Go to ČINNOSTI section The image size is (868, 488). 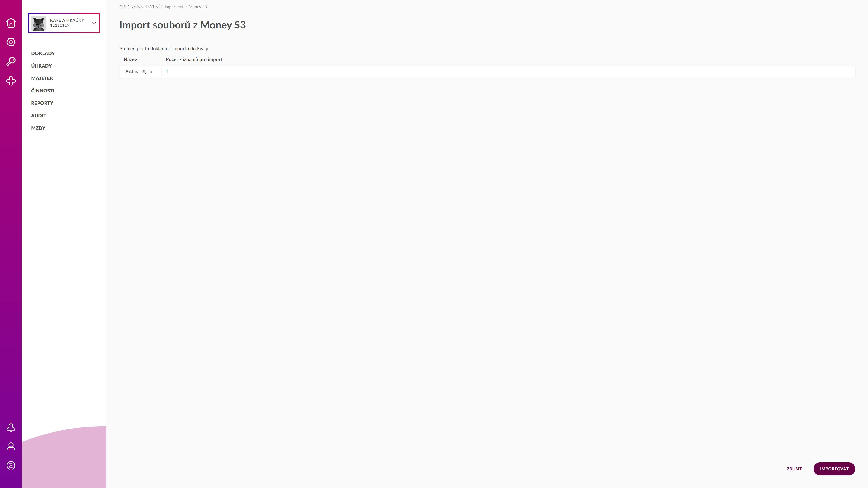[x=43, y=91]
